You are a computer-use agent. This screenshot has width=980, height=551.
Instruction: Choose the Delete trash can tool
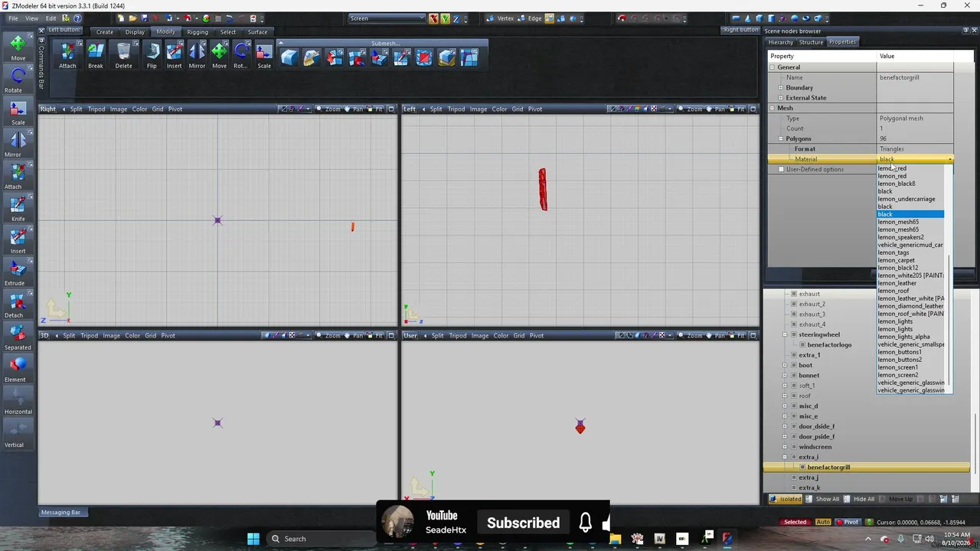123,55
